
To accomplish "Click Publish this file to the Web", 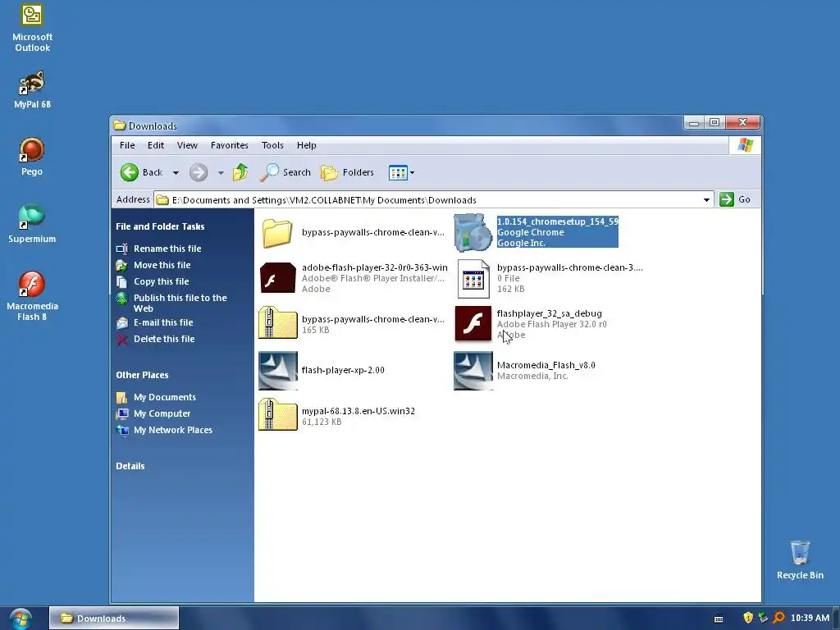I will [180, 304].
